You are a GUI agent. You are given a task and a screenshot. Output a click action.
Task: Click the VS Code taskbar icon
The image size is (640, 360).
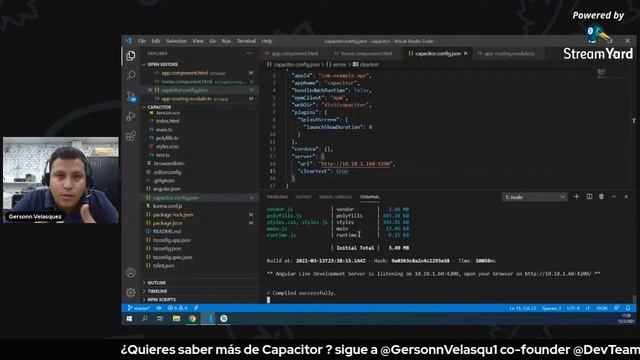tap(208, 319)
